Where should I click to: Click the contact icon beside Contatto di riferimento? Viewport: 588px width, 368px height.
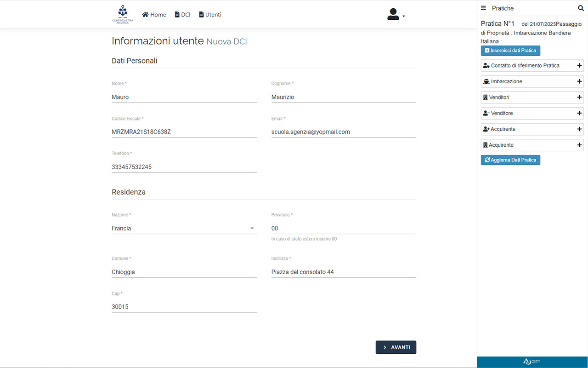(486, 66)
